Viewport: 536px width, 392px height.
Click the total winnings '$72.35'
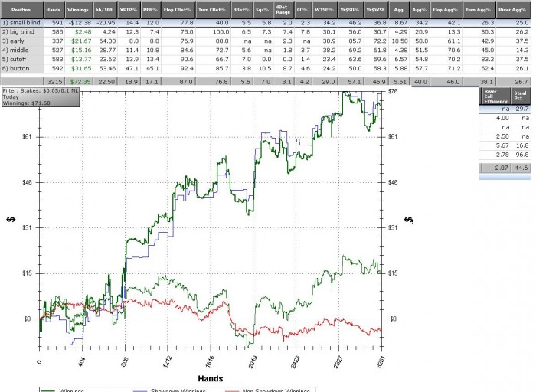[80, 82]
